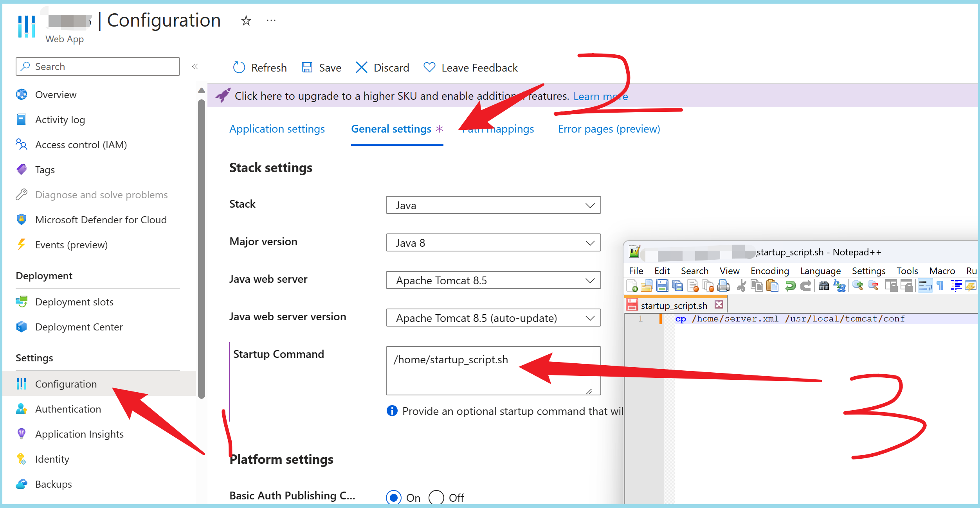Screen dimensions: 980x508
Task: Open the Stack dropdown showing Java
Action: pos(493,205)
